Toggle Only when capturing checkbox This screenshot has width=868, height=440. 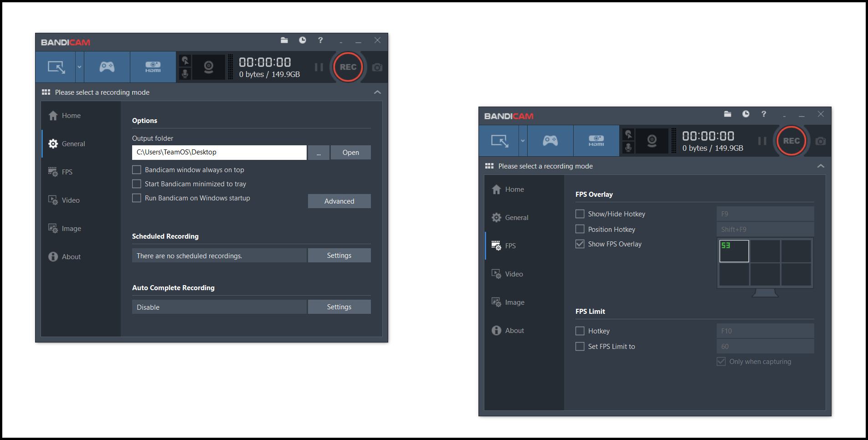[721, 362]
